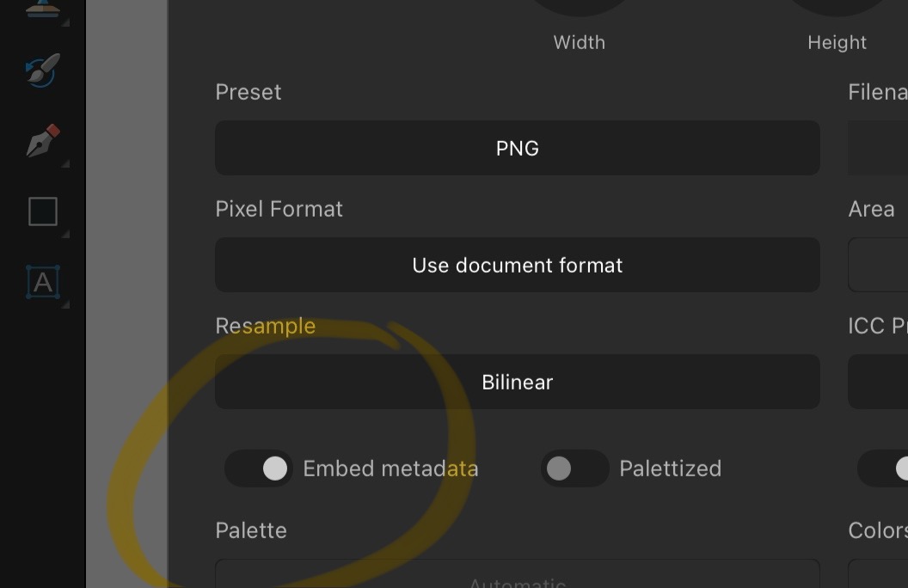Select the Undo Brush tool icon
This screenshot has height=588, width=908.
42,70
